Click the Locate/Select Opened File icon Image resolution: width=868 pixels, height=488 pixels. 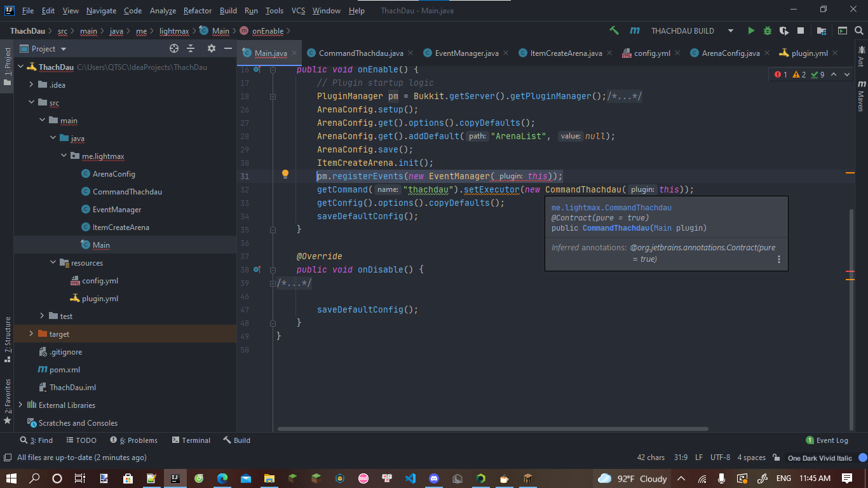click(x=174, y=48)
